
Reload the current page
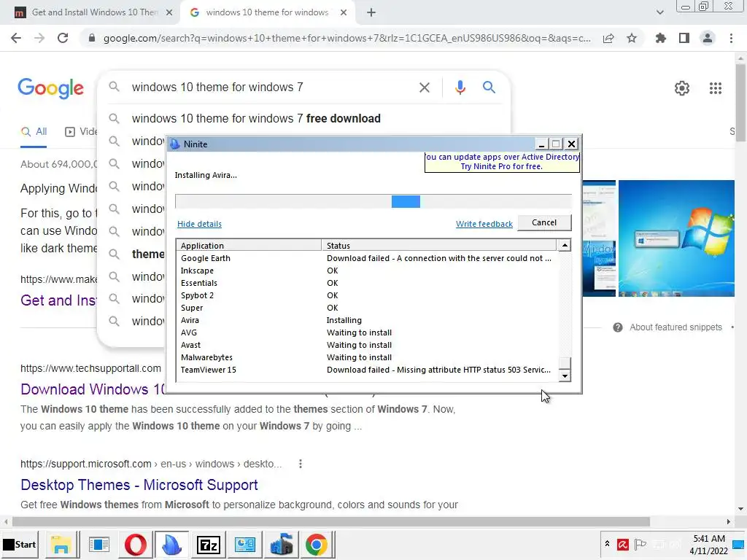click(63, 38)
